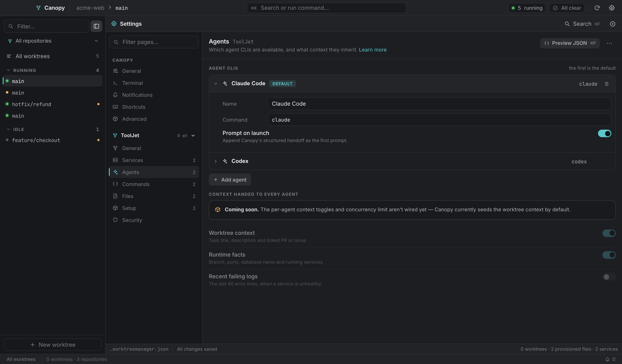Select the hotfix/refund worktree
The width and height of the screenshot is (622, 364).
(53, 104)
